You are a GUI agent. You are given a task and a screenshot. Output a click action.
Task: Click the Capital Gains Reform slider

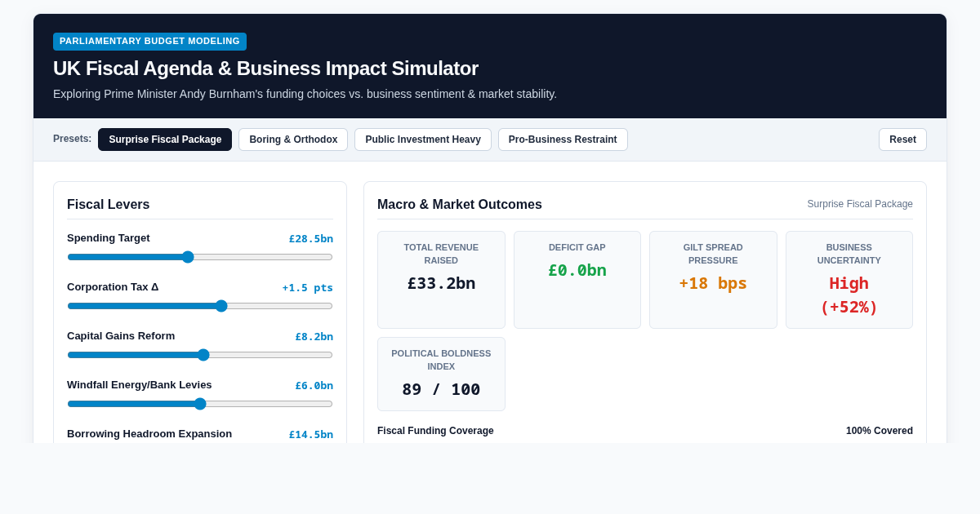click(x=200, y=355)
